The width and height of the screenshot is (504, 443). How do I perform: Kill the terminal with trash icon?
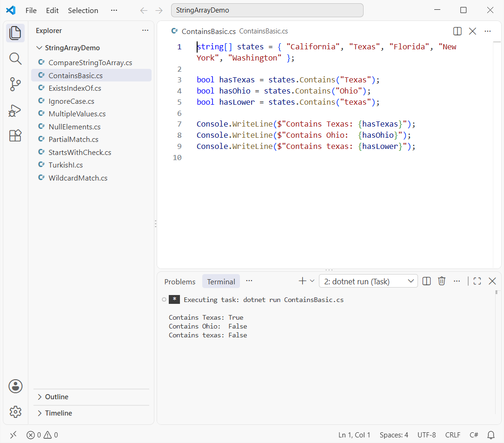click(x=442, y=281)
